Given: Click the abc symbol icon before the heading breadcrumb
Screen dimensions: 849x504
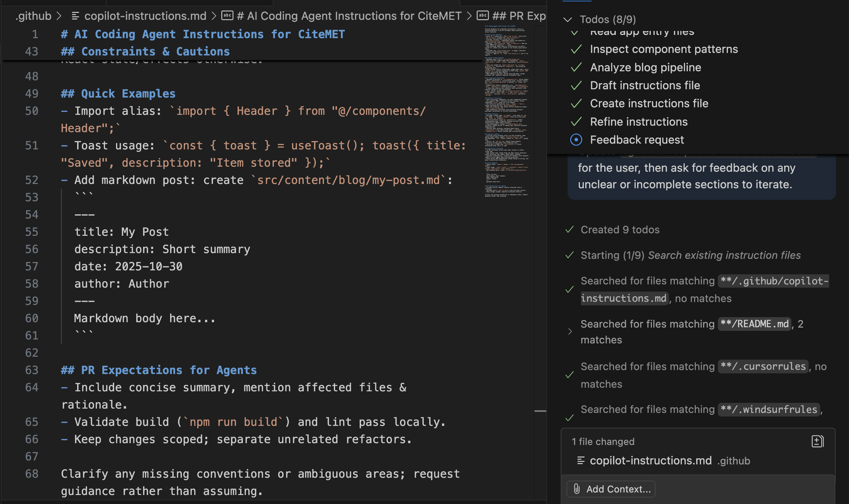Looking at the screenshot, I should click(227, 15).
